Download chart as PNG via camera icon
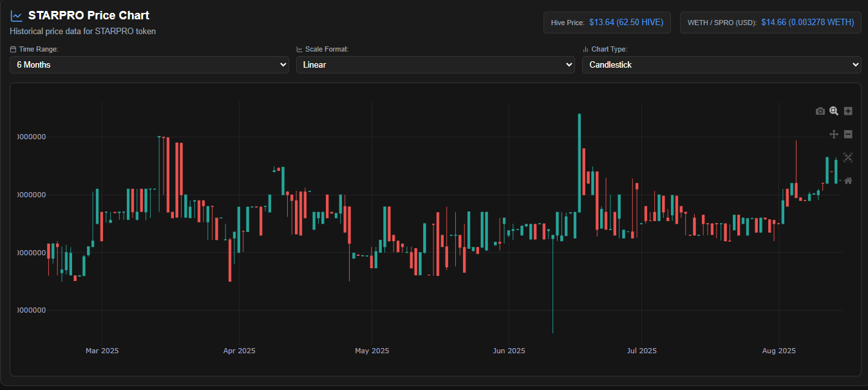Viewport: 868px width, 390px height. pos(820,111)
